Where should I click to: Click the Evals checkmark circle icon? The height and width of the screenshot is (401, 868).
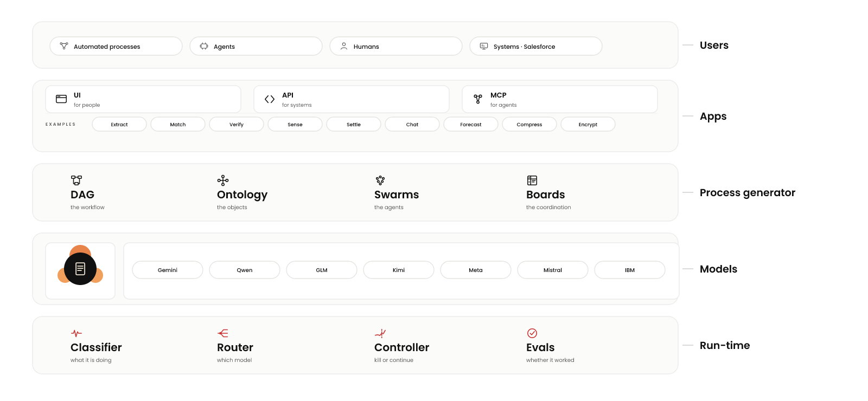click(532, 333)
